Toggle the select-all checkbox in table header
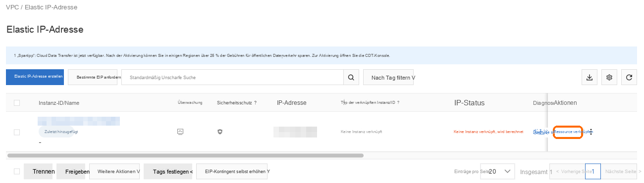This screenshot has width=644, height=183. click(x=17, y=103)
